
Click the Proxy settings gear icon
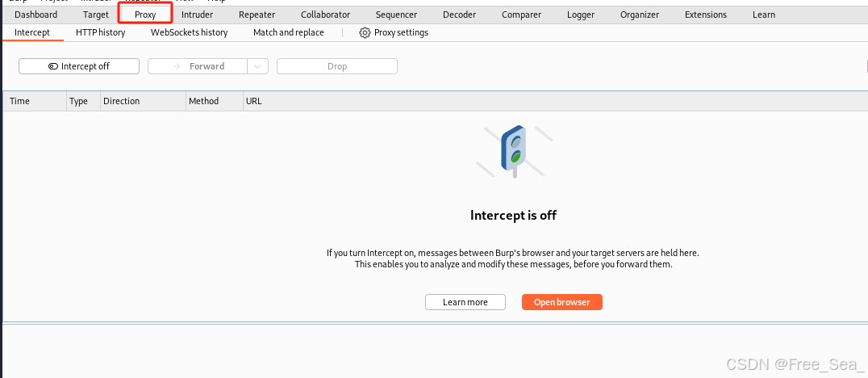coord(365,32)
